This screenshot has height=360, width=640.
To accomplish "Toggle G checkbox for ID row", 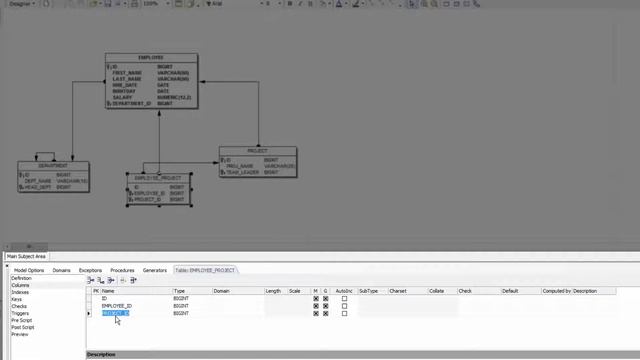I will click(326, 299).
